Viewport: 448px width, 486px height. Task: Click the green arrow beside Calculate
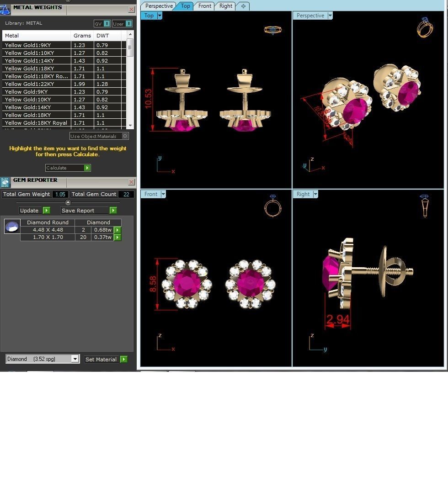pos(87,168)
